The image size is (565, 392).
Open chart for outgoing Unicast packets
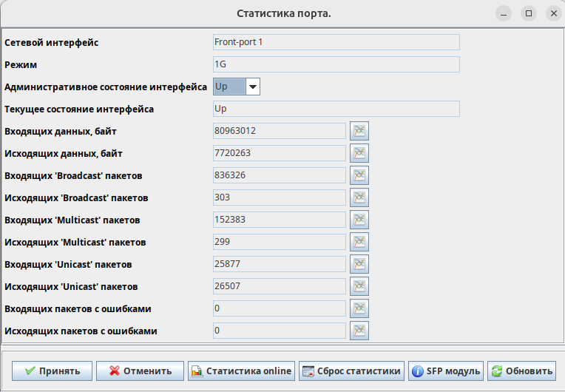(359, 286)
